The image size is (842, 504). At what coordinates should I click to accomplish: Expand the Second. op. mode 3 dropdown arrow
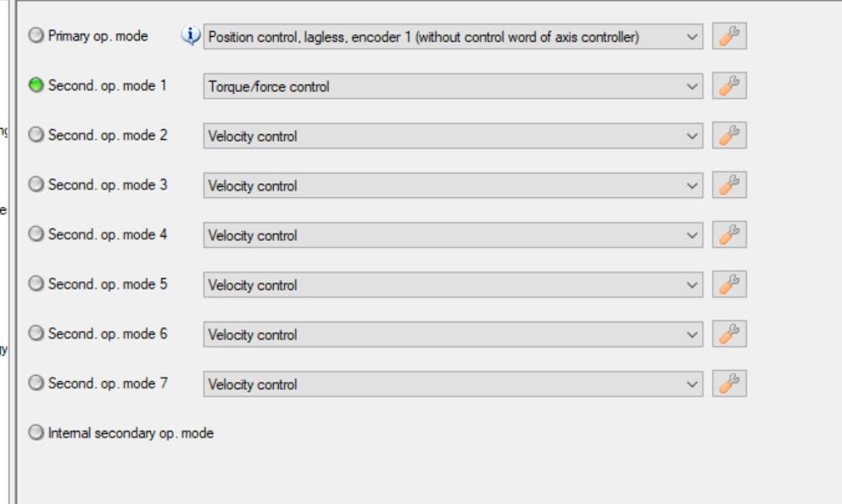pyautogui.click(x=692, y=186)
